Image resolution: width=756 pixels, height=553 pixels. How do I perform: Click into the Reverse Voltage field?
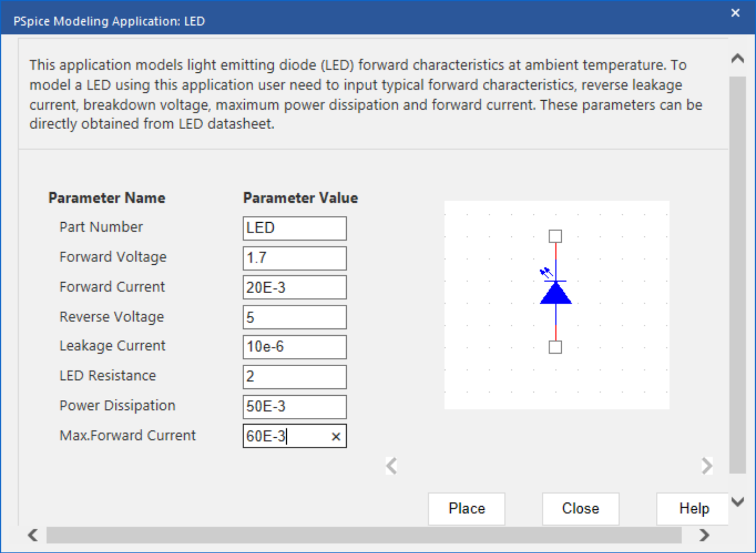(294, 317)
